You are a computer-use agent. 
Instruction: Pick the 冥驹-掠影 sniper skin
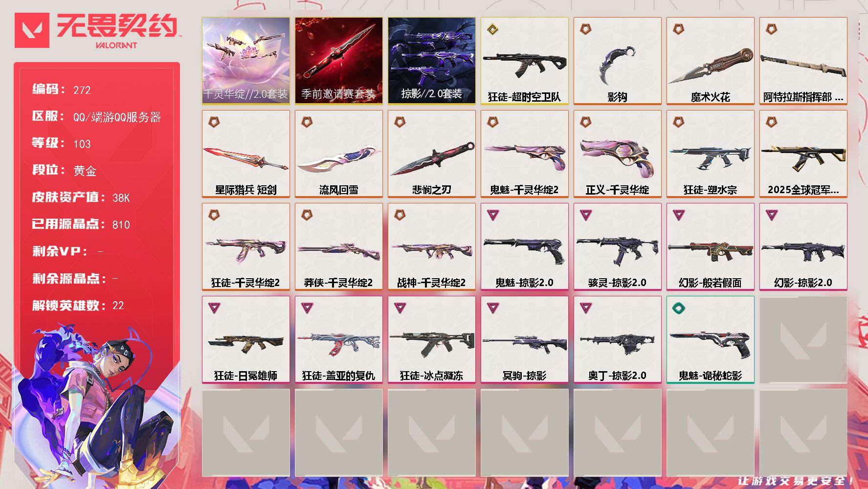(524, 339)
